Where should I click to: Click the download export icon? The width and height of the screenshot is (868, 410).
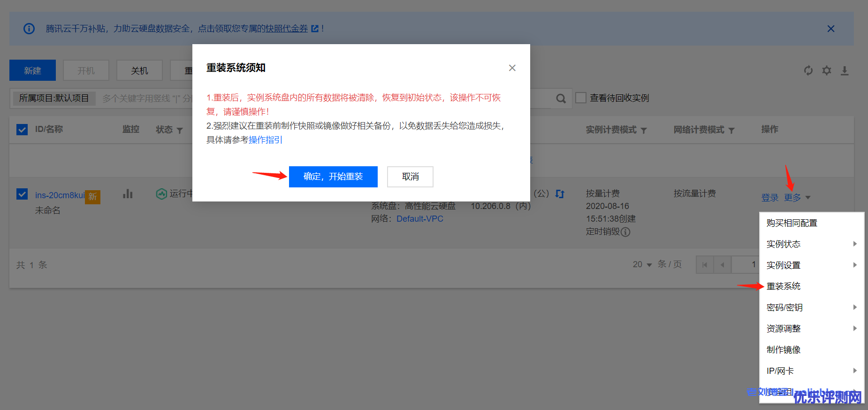click(x=845, y=70)
